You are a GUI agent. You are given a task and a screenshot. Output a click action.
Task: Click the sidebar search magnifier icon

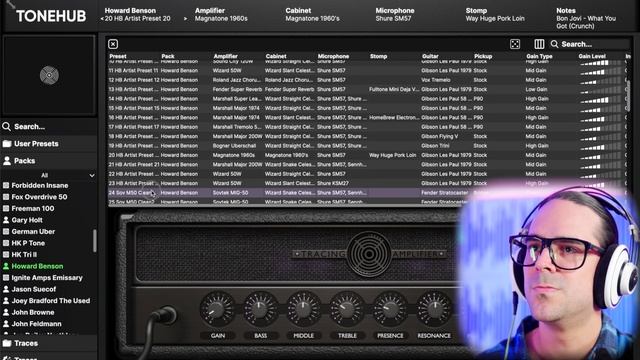coord(7,127)
